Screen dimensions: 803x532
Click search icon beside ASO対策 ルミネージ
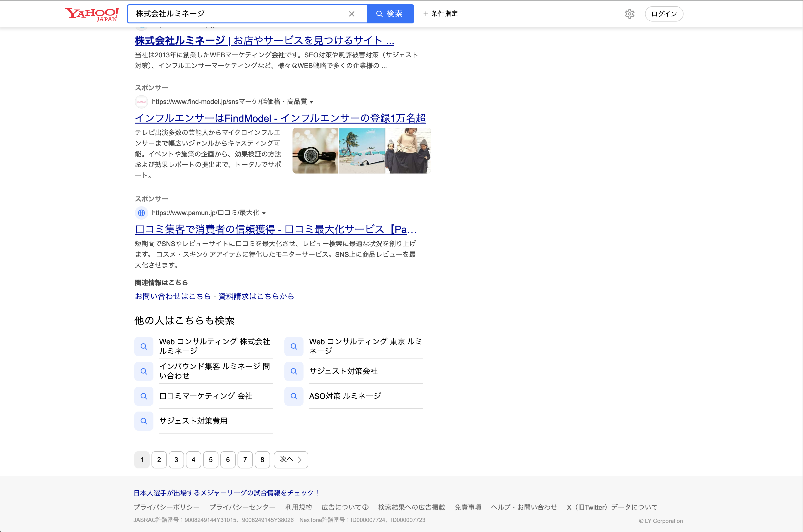[x=294, y=396]
